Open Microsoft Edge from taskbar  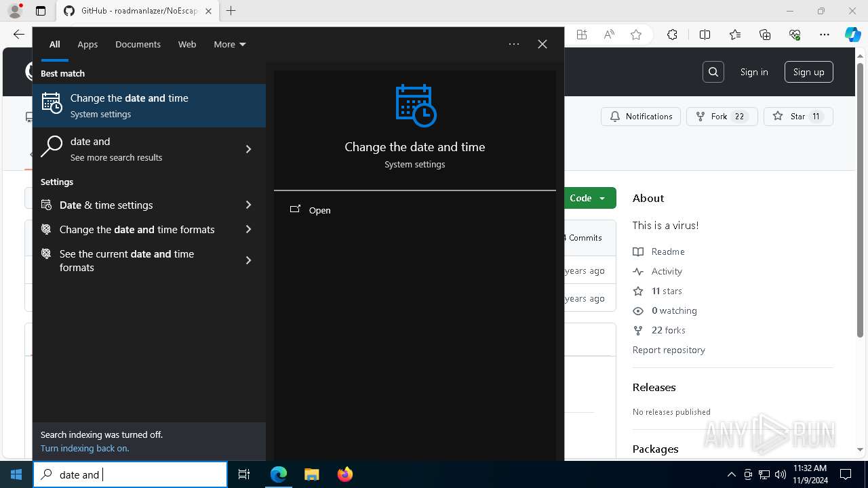279,474
